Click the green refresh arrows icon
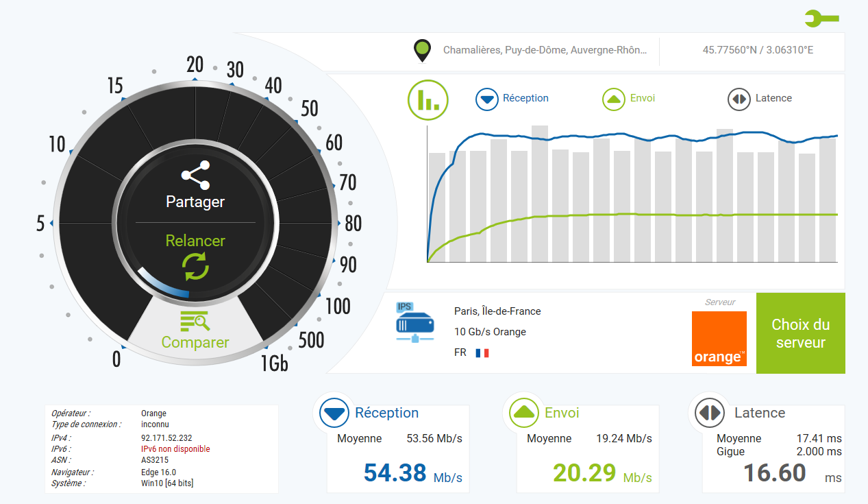The image size is (868, 504). tap(195, 266)
